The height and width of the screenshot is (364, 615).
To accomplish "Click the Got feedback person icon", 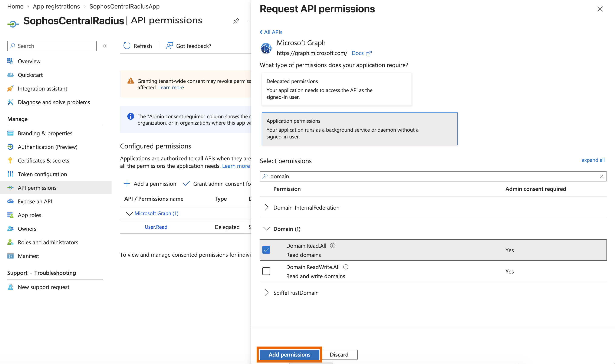I will 169,46.
